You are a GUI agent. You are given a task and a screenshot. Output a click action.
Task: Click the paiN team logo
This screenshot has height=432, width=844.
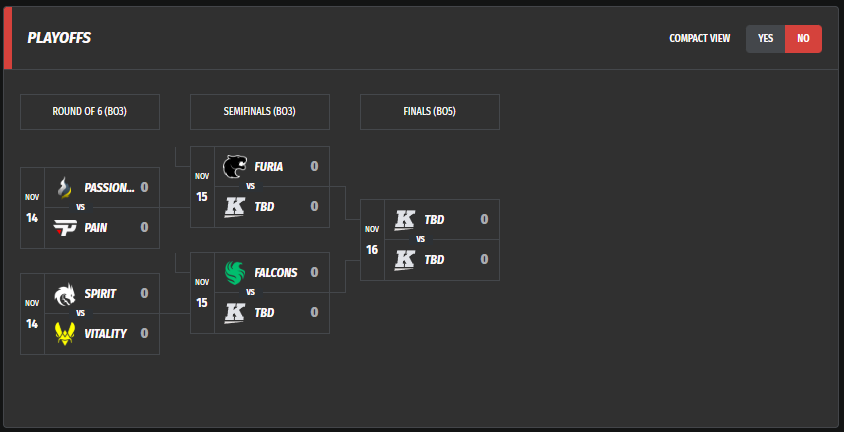coord(65,227)
